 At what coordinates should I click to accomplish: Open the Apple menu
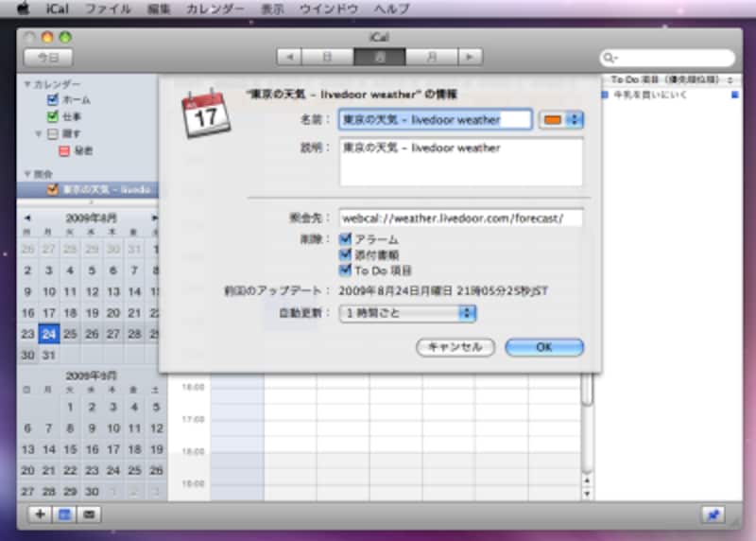pos(25,9)
